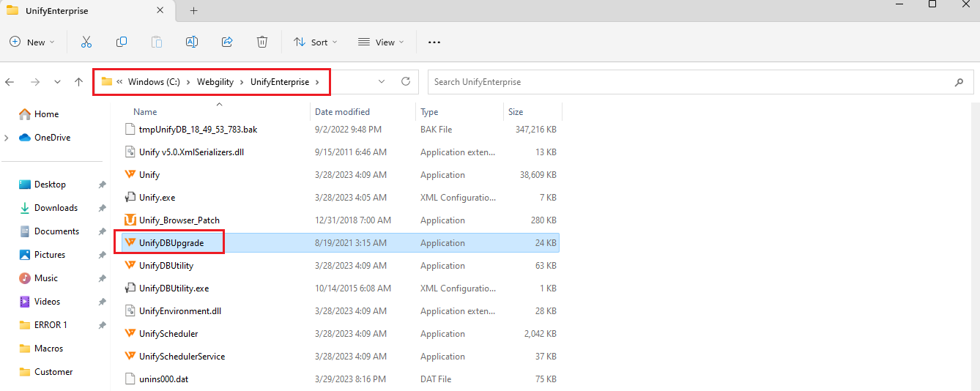The width and height of the screenshot is (980, 391).
Task: Select UnifyDBUtility.exe file name
Action: point(174,288)
